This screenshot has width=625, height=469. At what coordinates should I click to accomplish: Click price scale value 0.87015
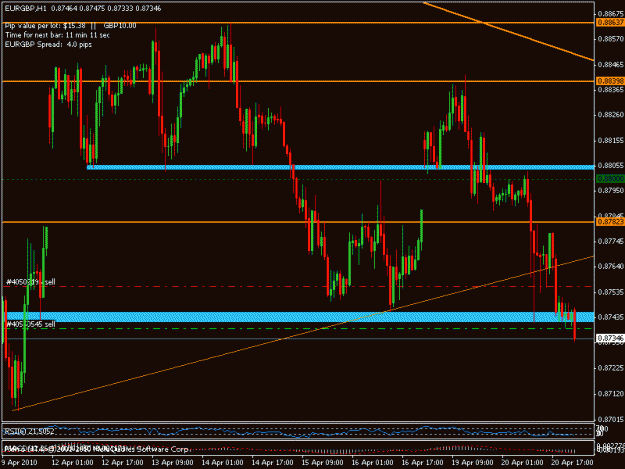(x=610, y=419)
